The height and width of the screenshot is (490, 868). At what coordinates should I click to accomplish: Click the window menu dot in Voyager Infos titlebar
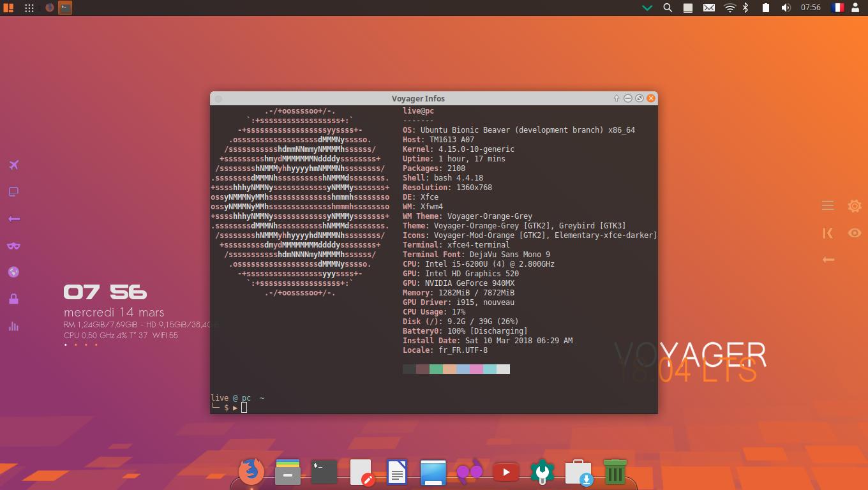tap(218, 99)
